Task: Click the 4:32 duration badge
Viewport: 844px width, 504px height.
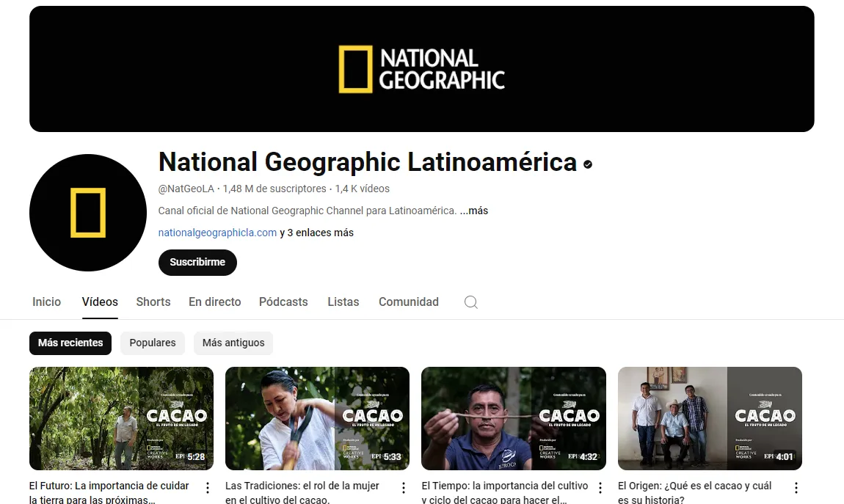Action: click(589, 456)
